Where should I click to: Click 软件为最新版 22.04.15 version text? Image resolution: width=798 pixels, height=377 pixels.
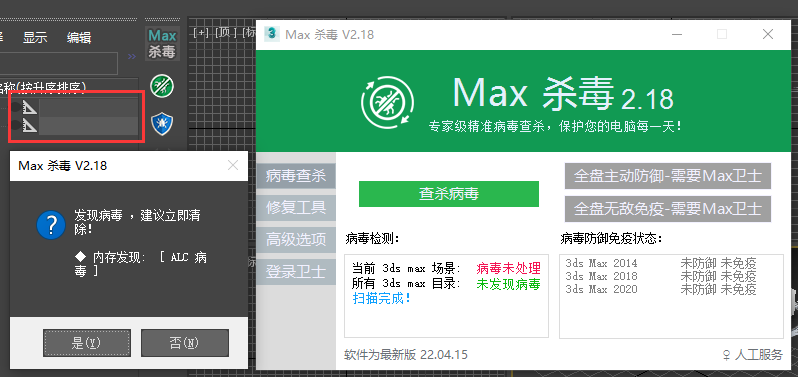(406, 354)
